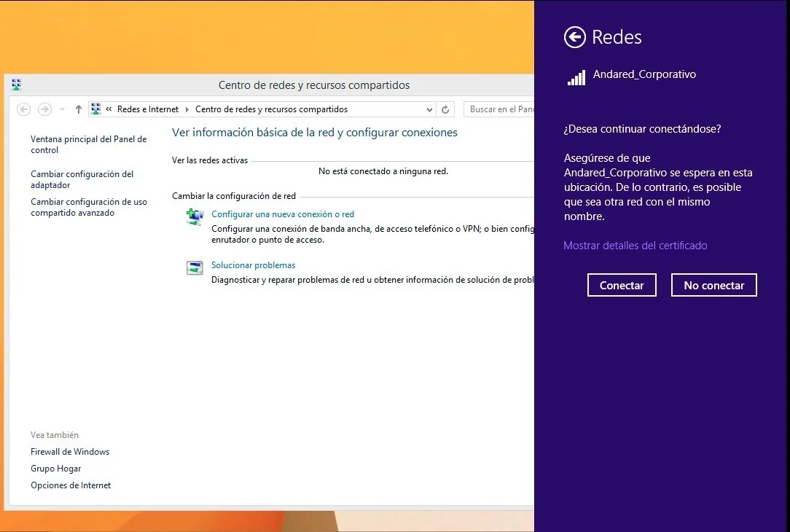Click the text No está conectado a ninguna red

pyautogui.click(x=383, y=171)
